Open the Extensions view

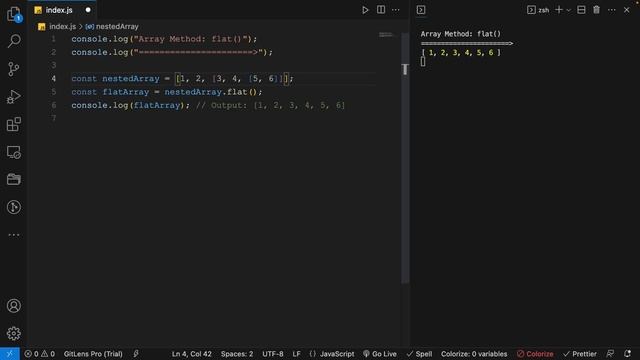(14, 124)
